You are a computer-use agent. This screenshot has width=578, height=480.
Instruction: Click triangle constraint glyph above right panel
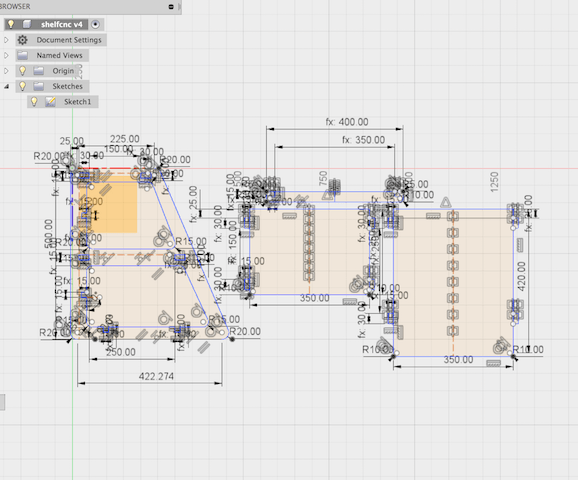point(446,202)
